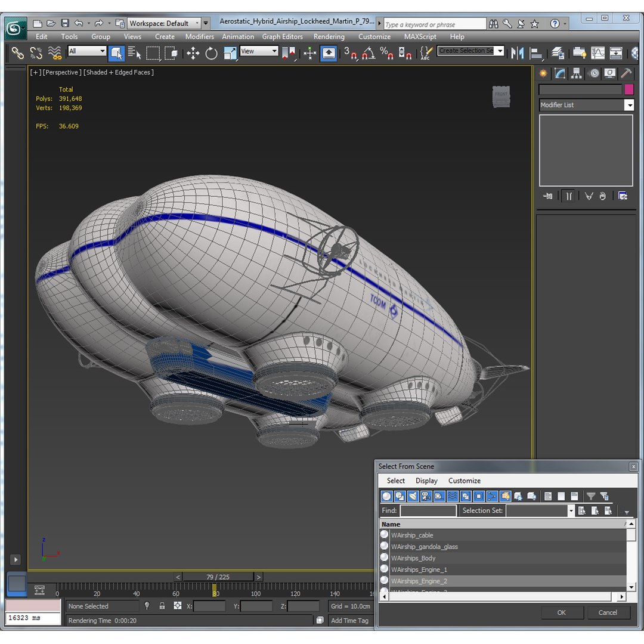Open the Motion command panel tab
Image resolution: width=644 pixels, height=644 pixels.
593,73
